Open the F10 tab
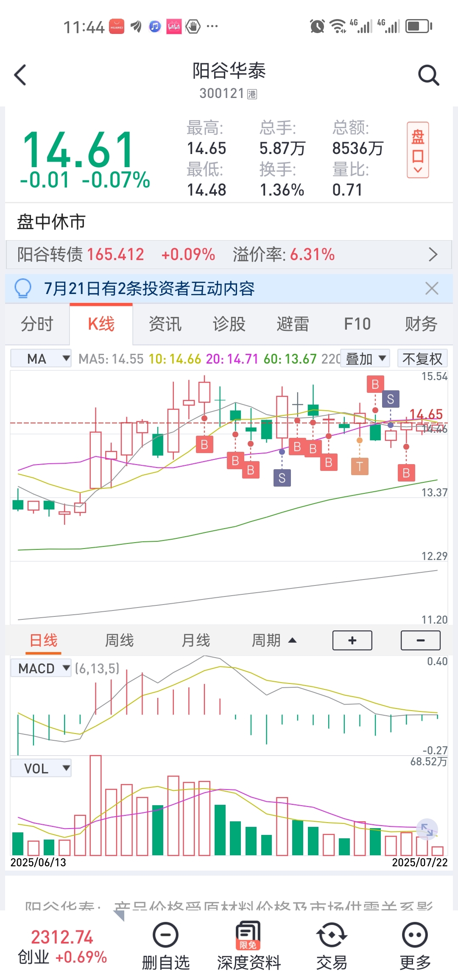Image resolution: width=458 pixels, height=980 pixels. 357,324
